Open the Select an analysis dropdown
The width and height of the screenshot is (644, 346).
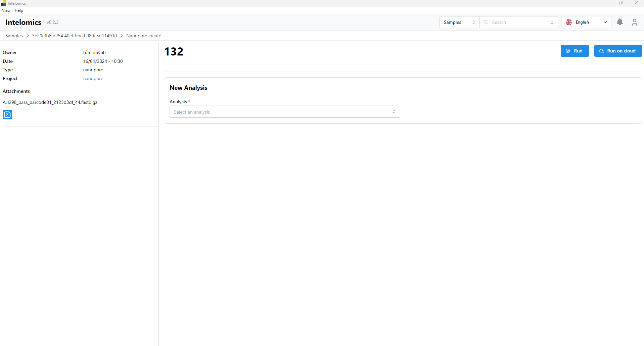point(284,112)
